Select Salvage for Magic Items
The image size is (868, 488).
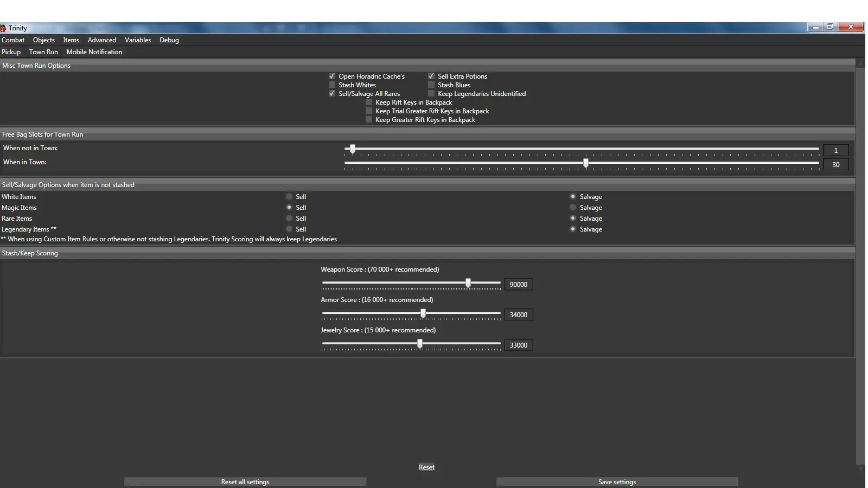tap(573, 208)
